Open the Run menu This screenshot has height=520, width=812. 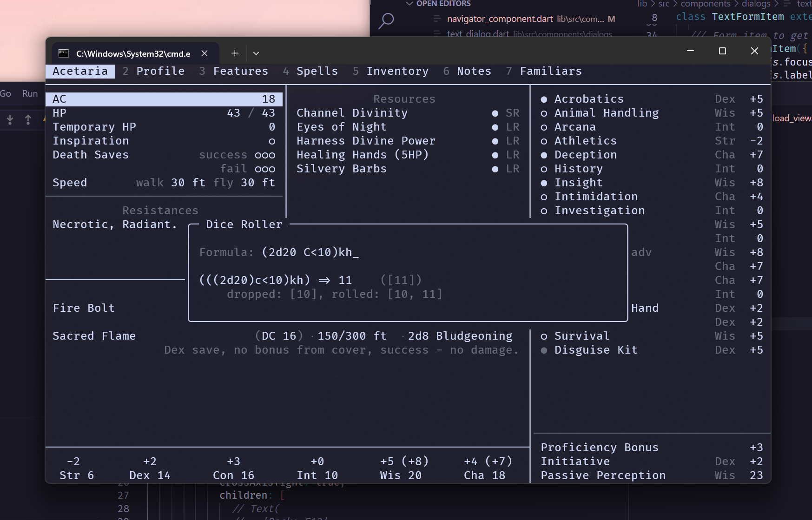point(29,93)
